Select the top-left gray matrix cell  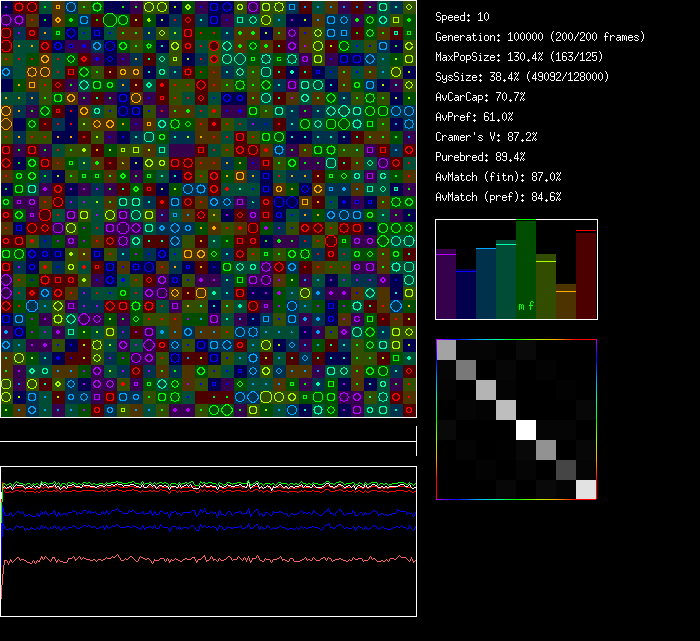click(446, 350)
